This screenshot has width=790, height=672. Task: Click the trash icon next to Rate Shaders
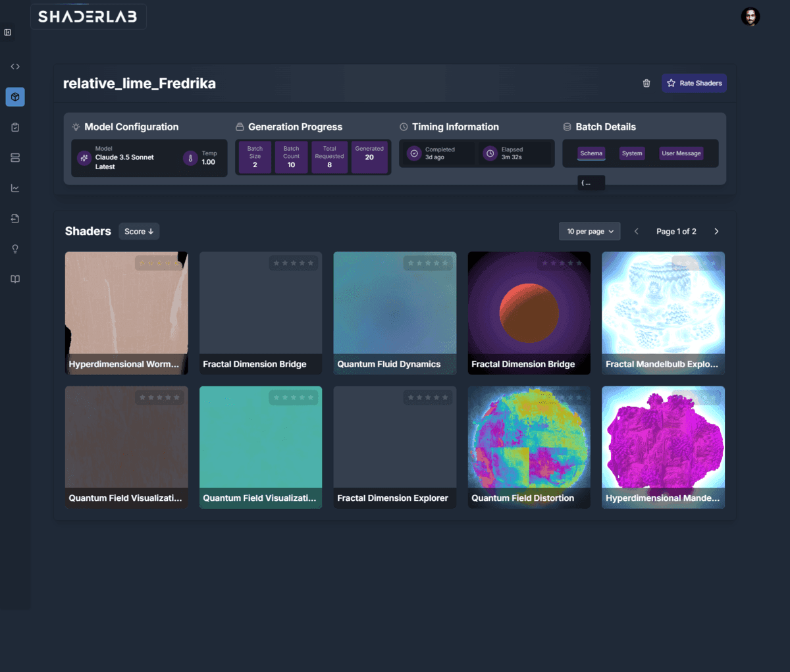(646, 83)
